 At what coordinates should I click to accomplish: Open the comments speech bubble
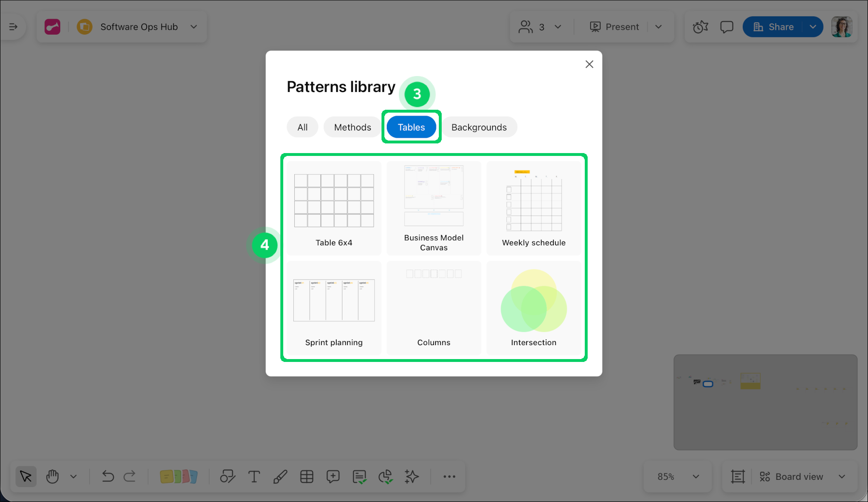[x=726, y=27]
